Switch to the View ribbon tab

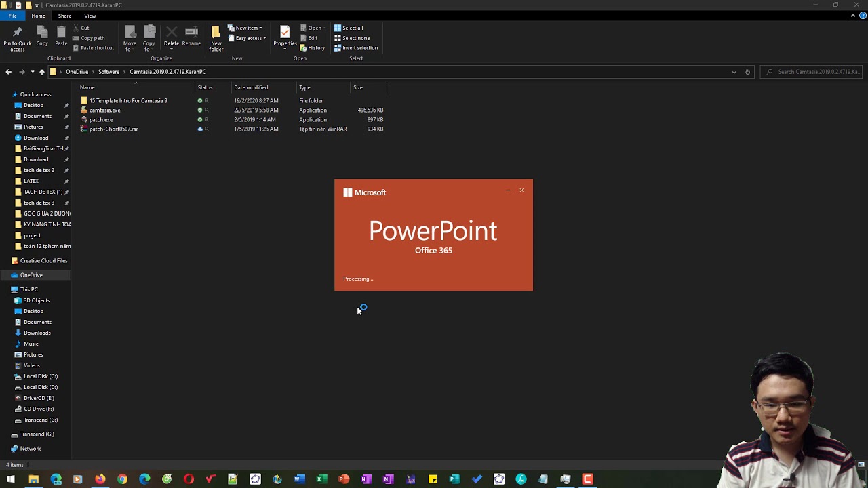[90, 16]
